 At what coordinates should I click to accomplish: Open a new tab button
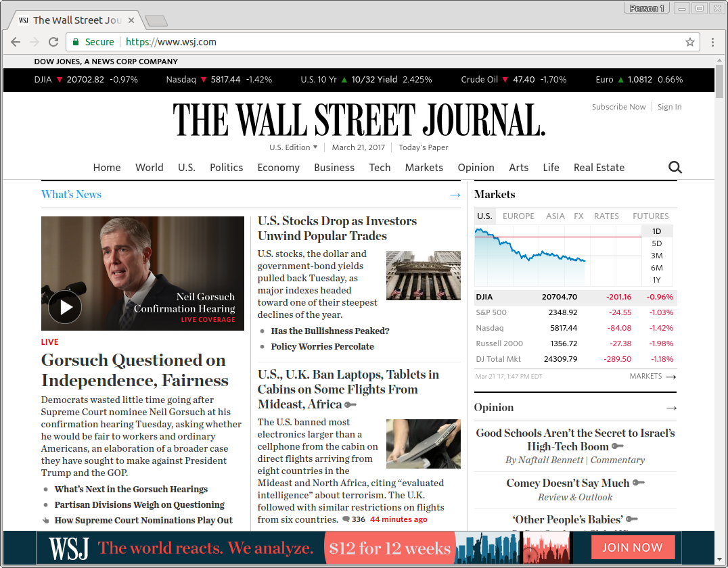pos(156,20)
